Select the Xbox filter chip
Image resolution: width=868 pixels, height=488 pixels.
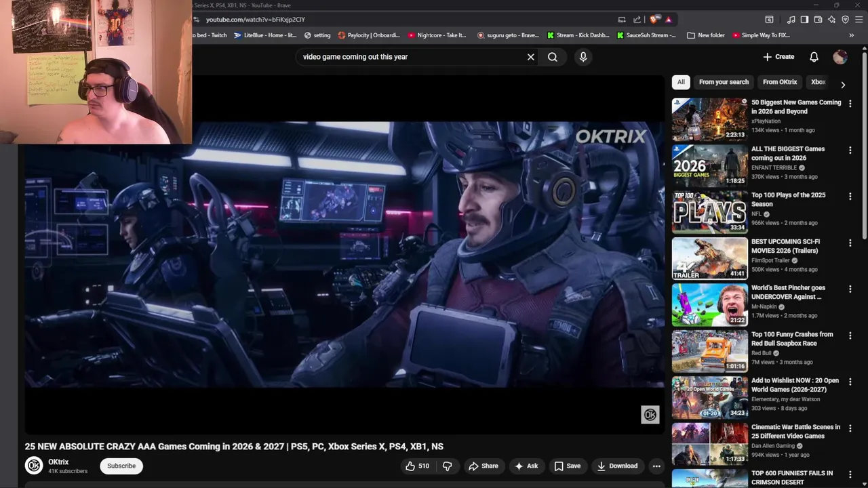818,82
